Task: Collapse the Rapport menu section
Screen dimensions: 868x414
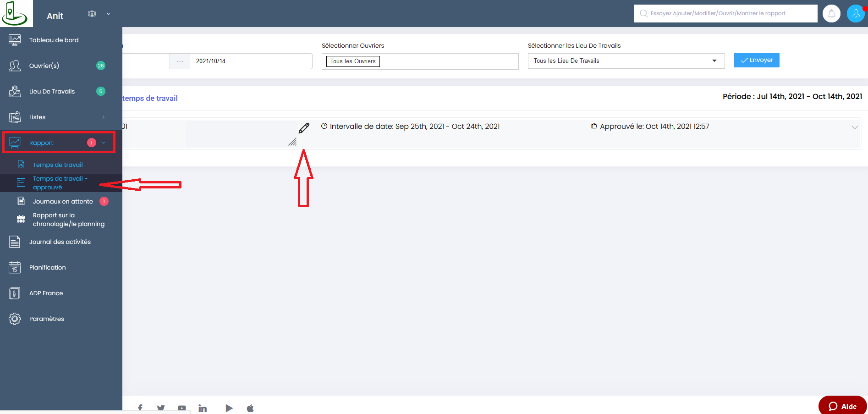Action: tap(103, 143)
